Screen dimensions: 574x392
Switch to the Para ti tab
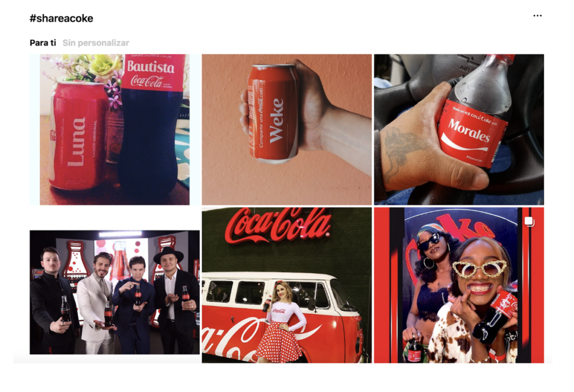coord(43,43)
